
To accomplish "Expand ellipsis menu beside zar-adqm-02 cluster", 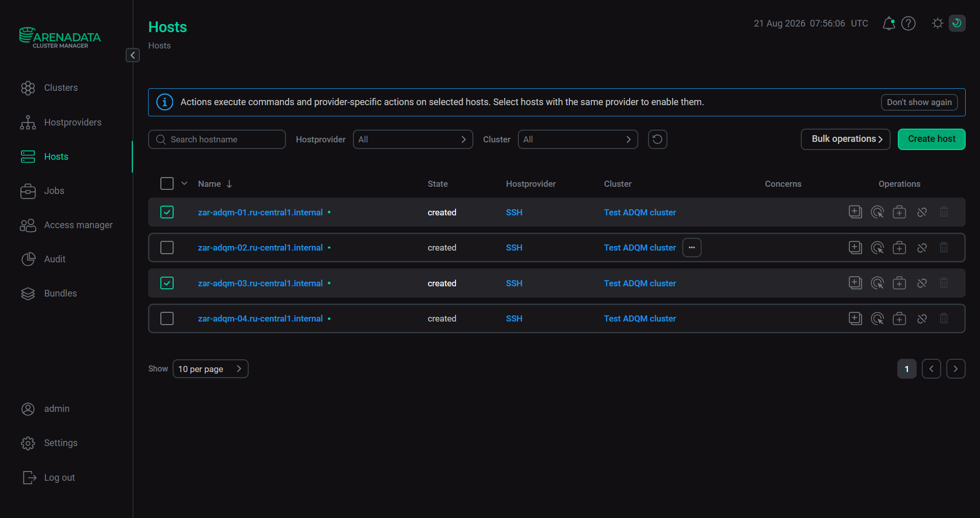I will (x=692, y=248).
